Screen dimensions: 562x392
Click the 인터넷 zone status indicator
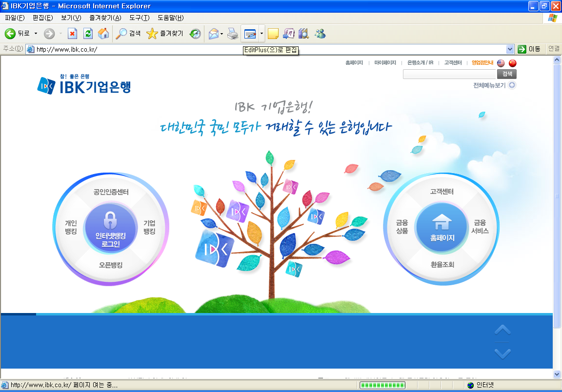[481, 385]
